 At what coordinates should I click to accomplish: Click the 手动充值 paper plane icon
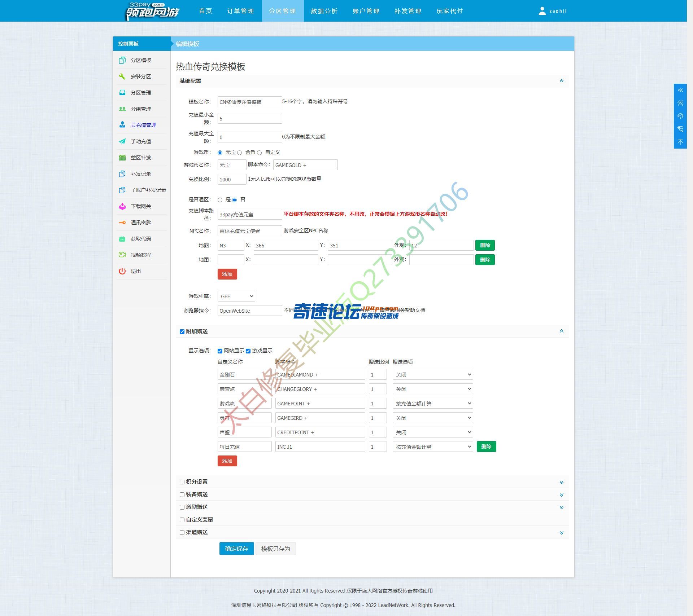122,141
